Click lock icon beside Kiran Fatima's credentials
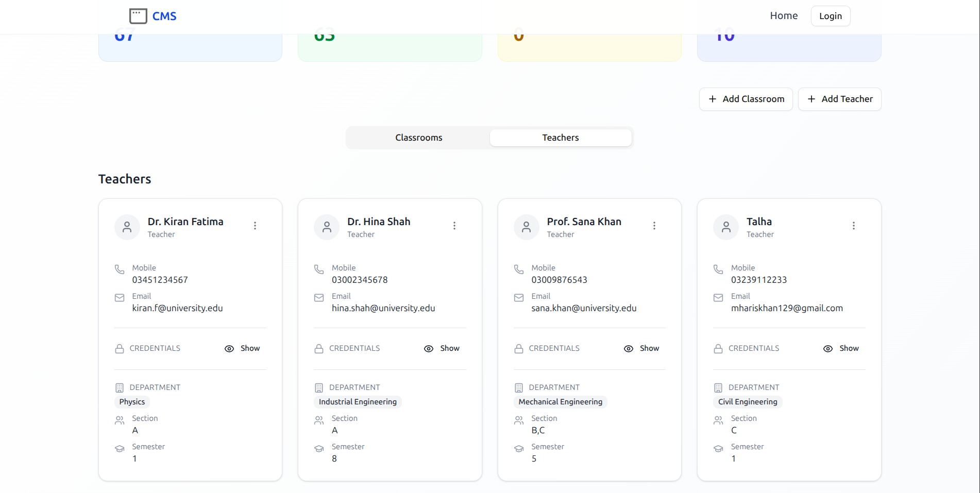 [120, 349]
